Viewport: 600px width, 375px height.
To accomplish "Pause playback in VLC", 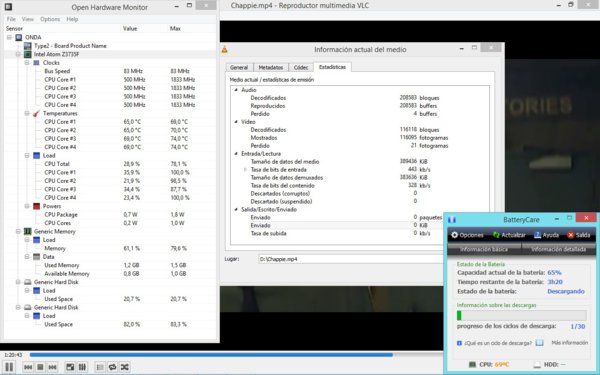I will [9, 367].
